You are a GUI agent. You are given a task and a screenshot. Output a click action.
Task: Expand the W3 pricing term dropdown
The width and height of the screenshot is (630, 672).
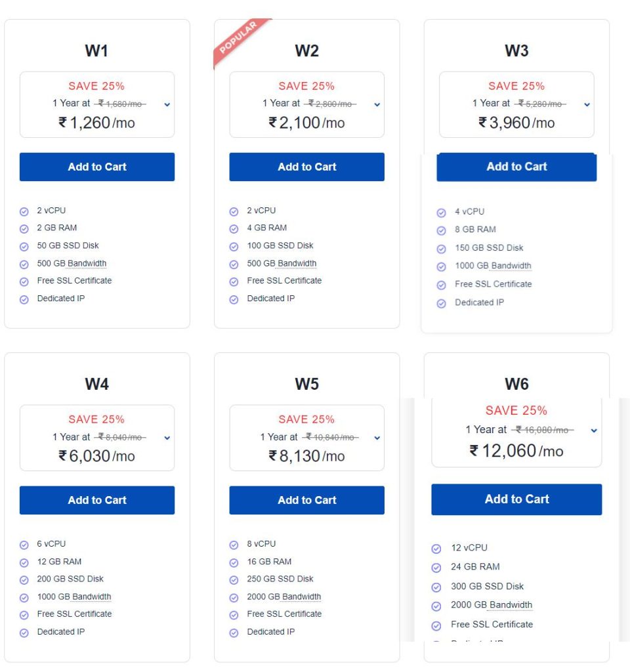[x=587, y=104]
